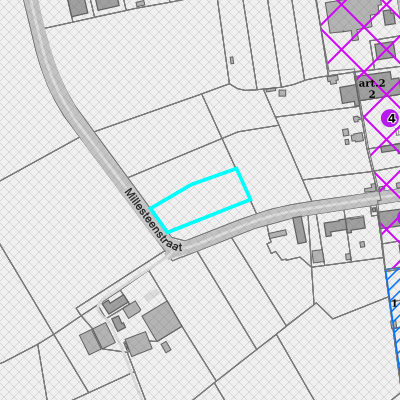Click the purple circle marker numbered 4
The image size is (400, 400).
pos(390,118)
